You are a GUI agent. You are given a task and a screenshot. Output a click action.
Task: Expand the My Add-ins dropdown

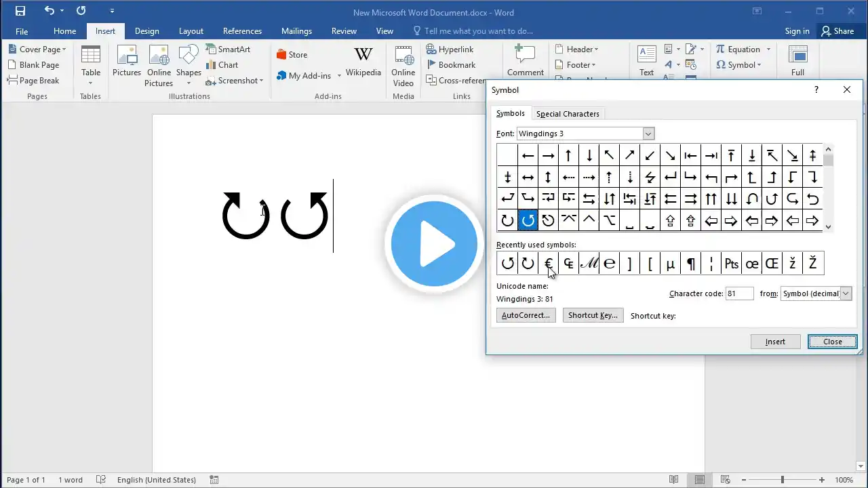339,76
